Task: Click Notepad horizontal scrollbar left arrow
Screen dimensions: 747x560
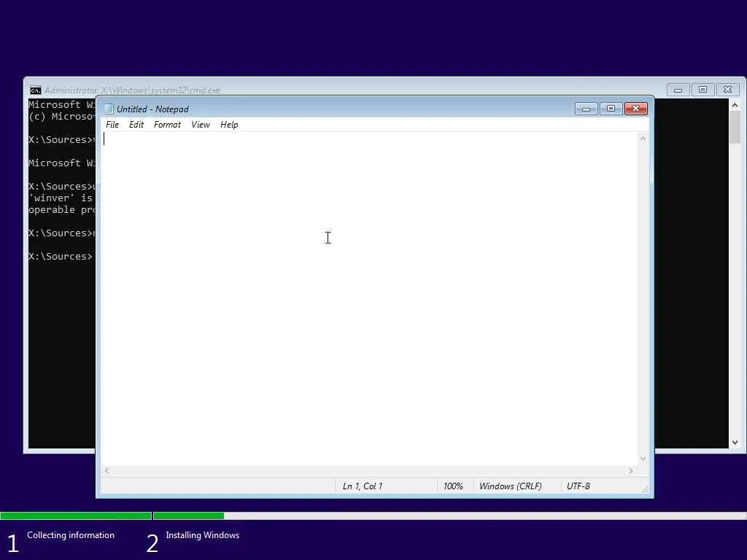Action: (x=107, y=470)
